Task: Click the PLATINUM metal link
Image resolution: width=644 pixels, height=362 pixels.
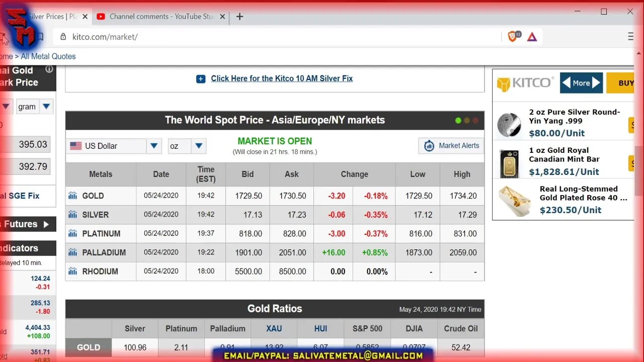Action: pos(101,234)
